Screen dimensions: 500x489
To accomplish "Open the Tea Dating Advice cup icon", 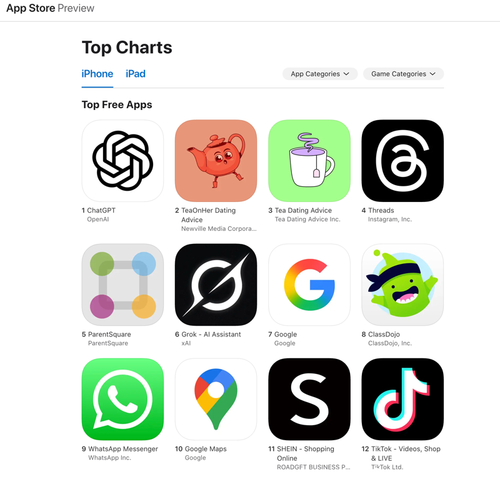I will pyautogui.click(x=309, y=161).
